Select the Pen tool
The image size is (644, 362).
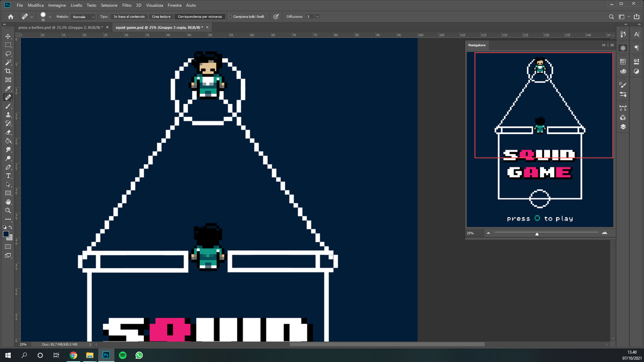(8, 167)
